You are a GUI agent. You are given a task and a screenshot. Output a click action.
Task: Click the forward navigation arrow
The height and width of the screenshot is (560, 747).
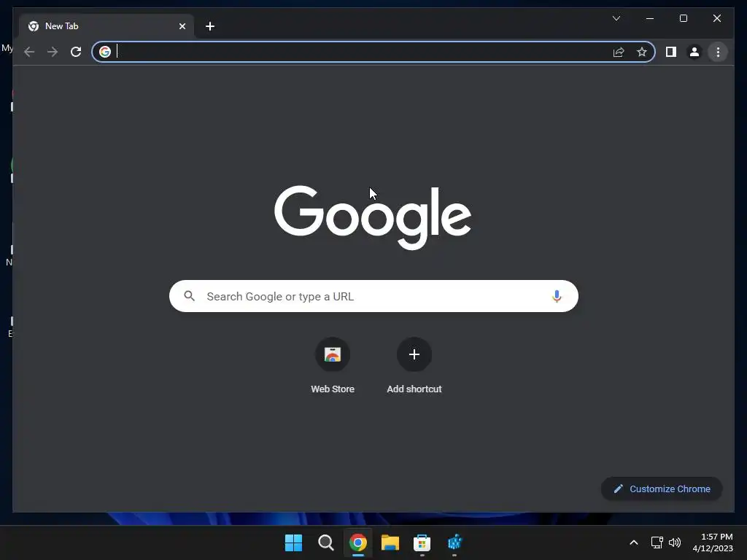pos(53,52)
